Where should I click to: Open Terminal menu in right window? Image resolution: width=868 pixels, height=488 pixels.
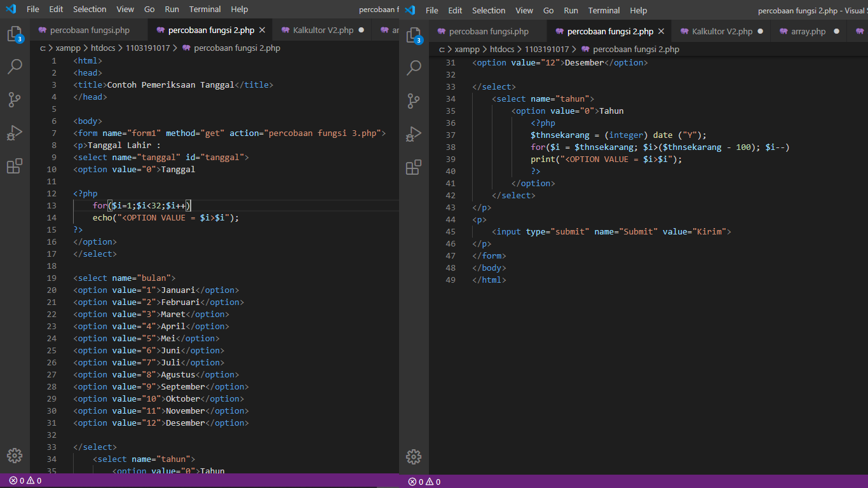point(604,11)
